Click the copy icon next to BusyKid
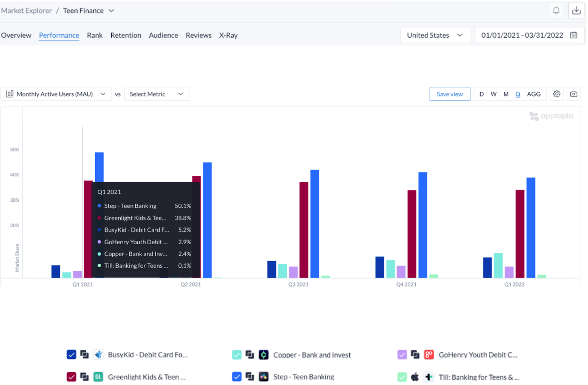This screenshot has width=588, height=385. 84,354
